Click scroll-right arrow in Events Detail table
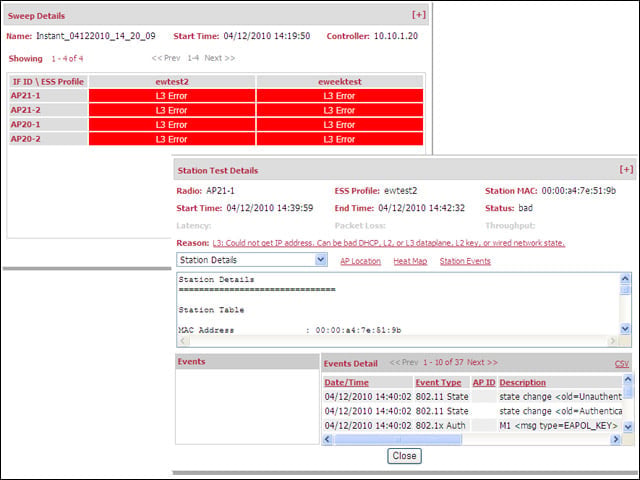The image size is (640, 480). coord(616,439)
